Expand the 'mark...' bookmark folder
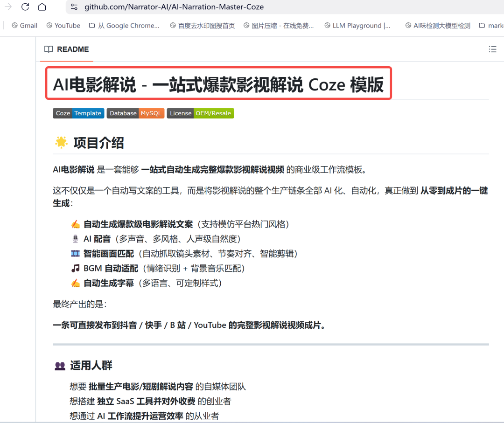 (491, 26)
